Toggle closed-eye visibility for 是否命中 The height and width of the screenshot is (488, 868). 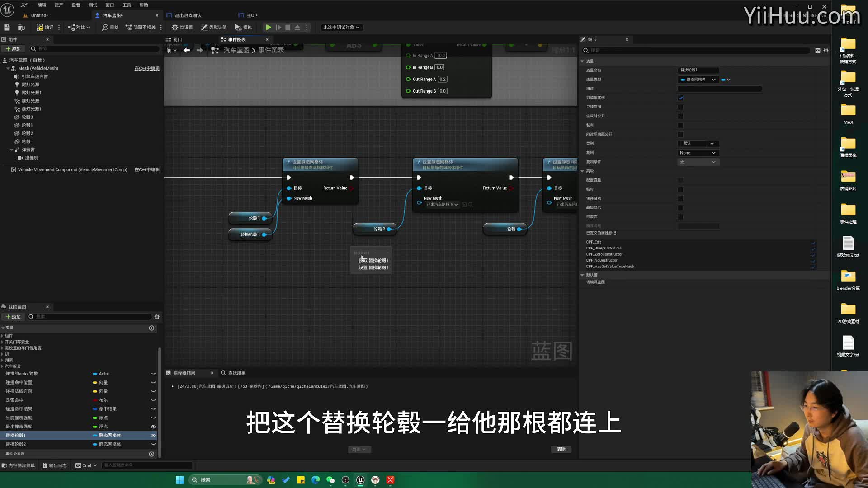(153, 400)
